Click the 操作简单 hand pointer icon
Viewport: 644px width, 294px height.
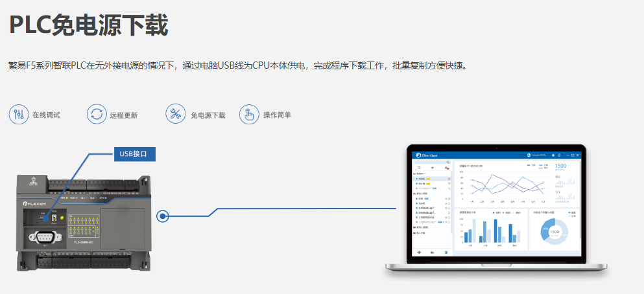point(249,115)
